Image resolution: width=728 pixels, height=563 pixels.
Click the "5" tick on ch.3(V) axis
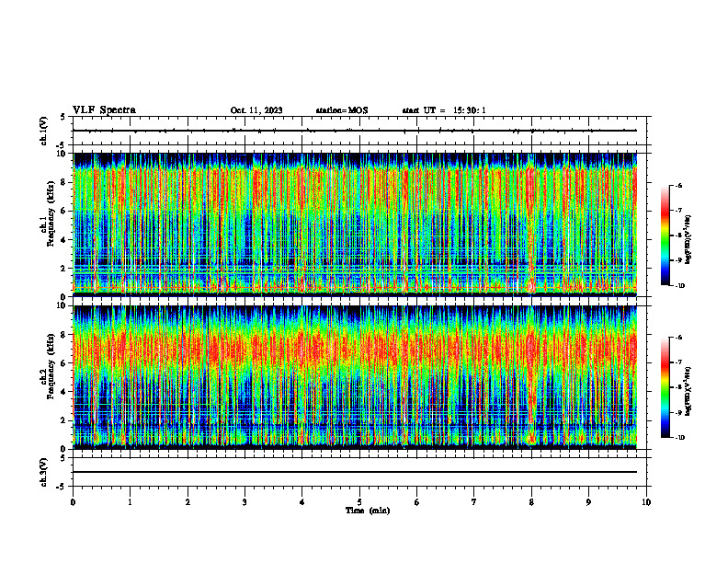63,458
